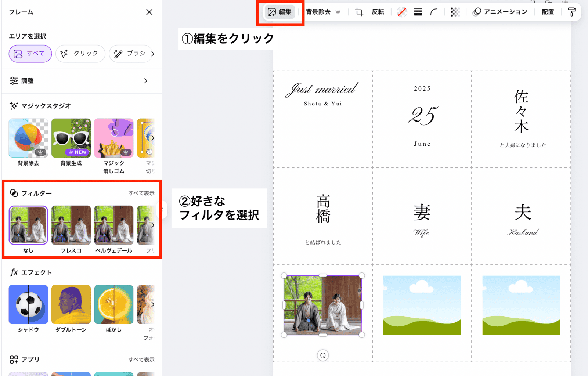Select the ブラシ area selection option

(130, 54)
